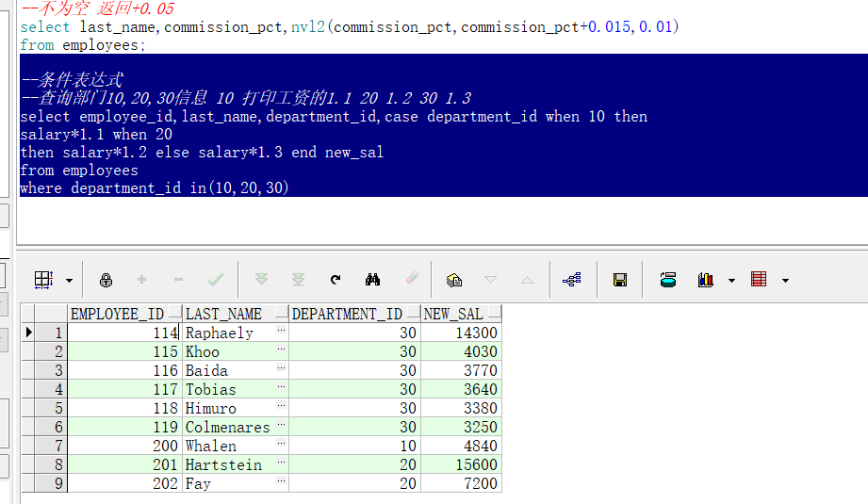Expand the record view dropdown arrow
The width and height of the screenshot is (868, 504).
click(x=785, y=281)
